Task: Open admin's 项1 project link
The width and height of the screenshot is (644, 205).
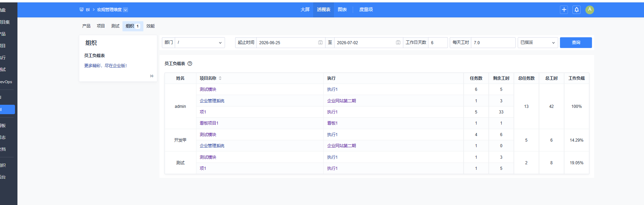Action: click(x=203, y=112)
